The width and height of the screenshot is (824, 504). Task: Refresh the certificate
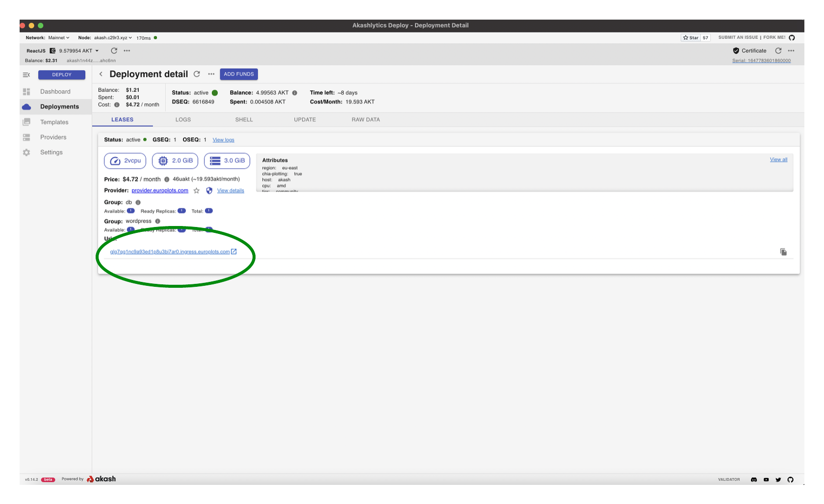[x=778, y=50]
